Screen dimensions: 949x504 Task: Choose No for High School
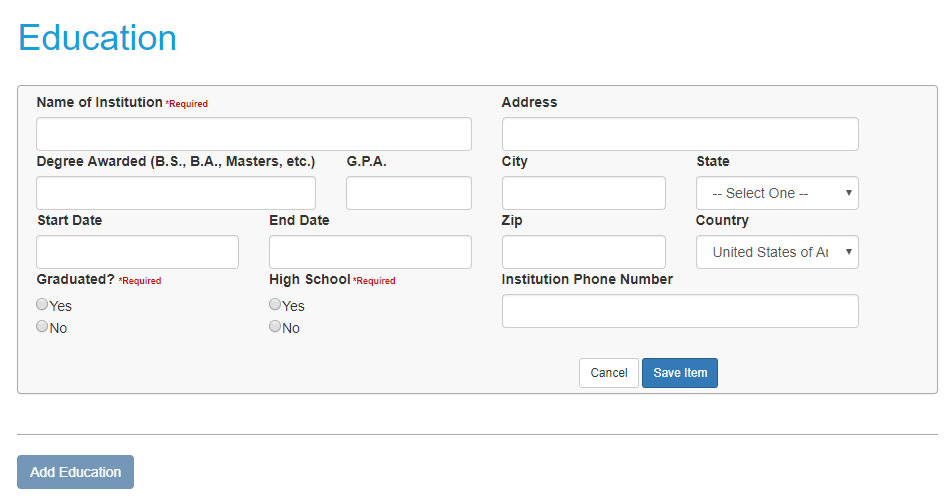click(x=275, y=327)
